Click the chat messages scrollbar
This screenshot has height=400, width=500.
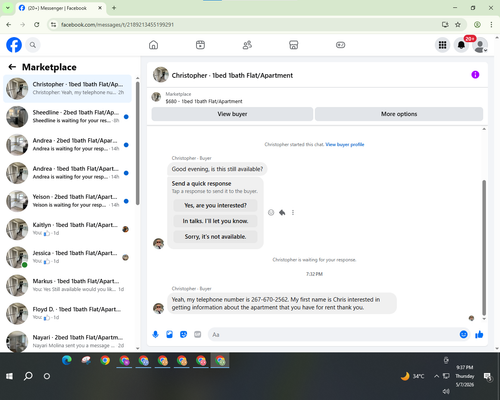(x=484, y=247)
